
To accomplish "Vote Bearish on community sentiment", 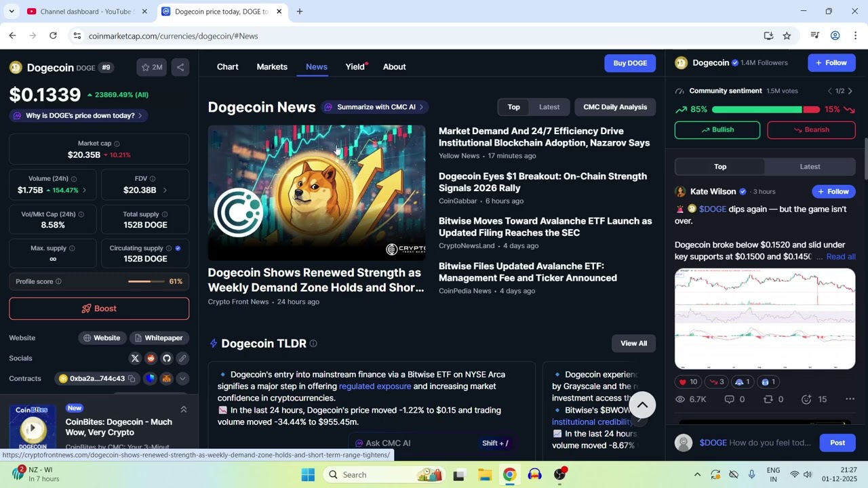I will (811, 129).
